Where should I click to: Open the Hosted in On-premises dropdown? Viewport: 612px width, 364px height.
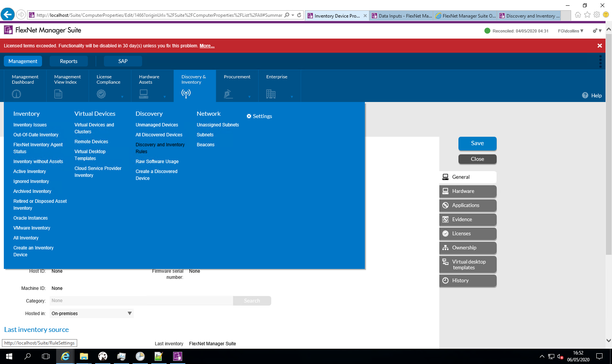pyautogui.click(x=91, y=314)
